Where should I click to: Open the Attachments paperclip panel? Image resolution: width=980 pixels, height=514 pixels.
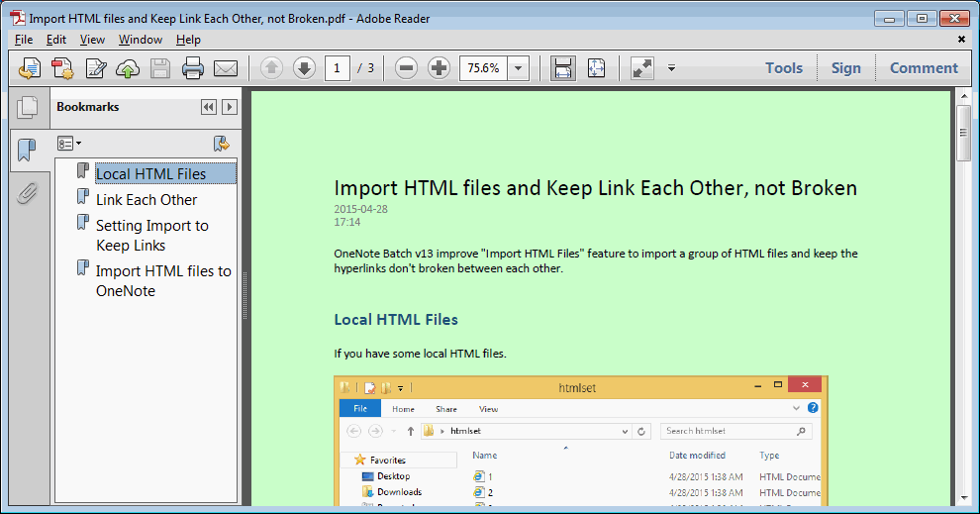[x=27, y=193]
